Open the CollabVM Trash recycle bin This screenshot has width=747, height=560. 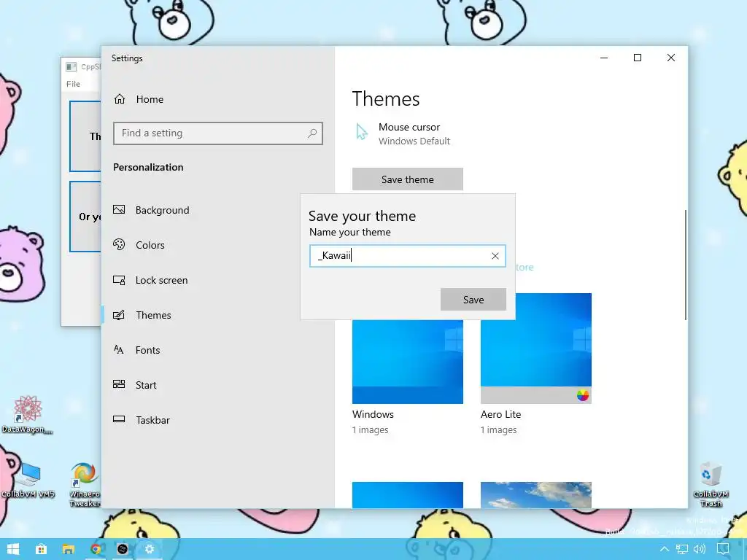(711, 484)
